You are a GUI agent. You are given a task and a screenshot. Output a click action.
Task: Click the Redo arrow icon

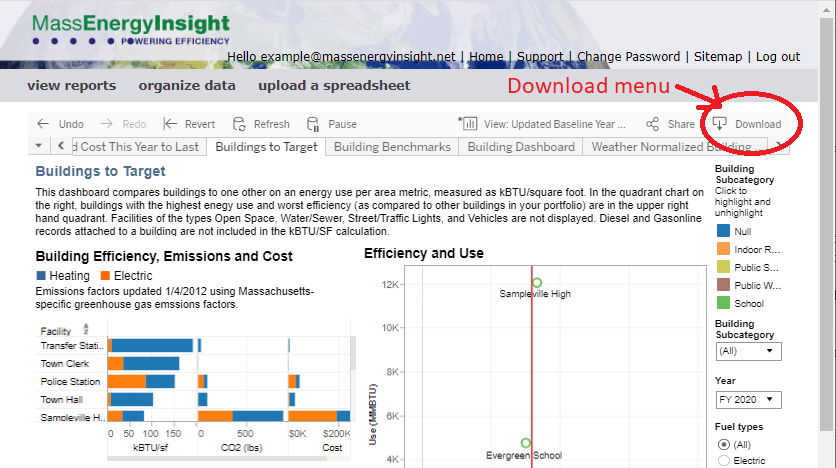[107, 124]
